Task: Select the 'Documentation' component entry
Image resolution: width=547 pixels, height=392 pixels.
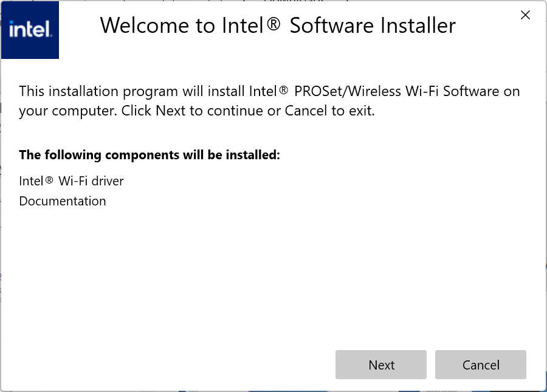Action: (x=63, y=201)
